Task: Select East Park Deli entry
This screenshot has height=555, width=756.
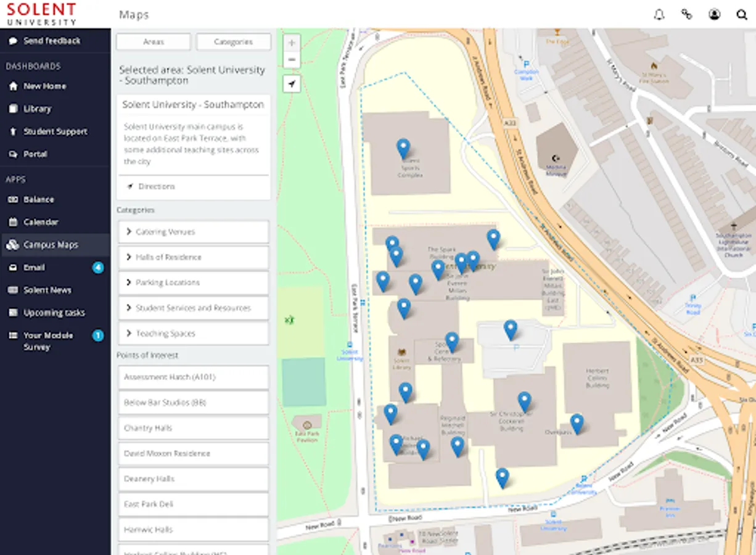Action: [194, 504]
